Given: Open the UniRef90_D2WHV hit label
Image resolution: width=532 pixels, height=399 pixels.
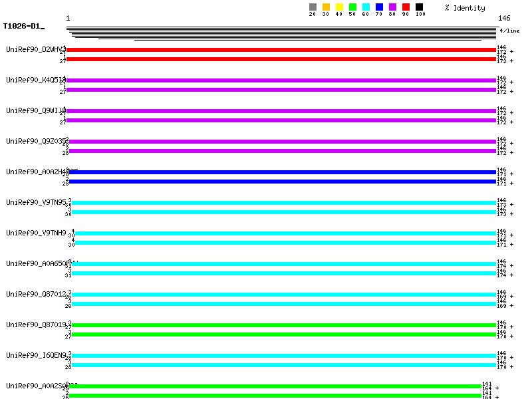Looking at the screenshot, I should [x=35, y=49].
